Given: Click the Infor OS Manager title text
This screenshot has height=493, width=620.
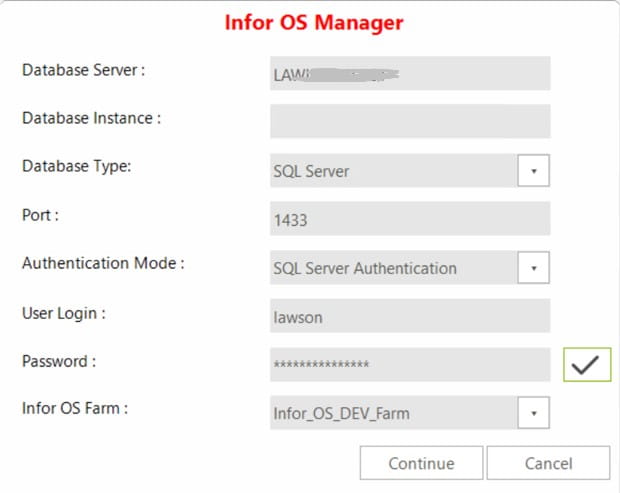Looking at the screenshot, I should pyautogui.click(x=314, y=22).
